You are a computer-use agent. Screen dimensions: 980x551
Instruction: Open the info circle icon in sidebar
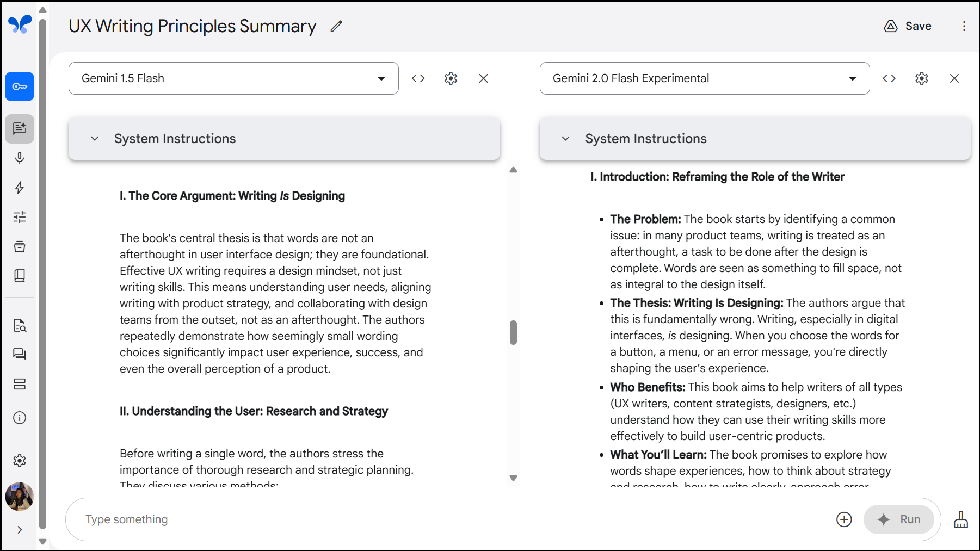pos(20,418)
